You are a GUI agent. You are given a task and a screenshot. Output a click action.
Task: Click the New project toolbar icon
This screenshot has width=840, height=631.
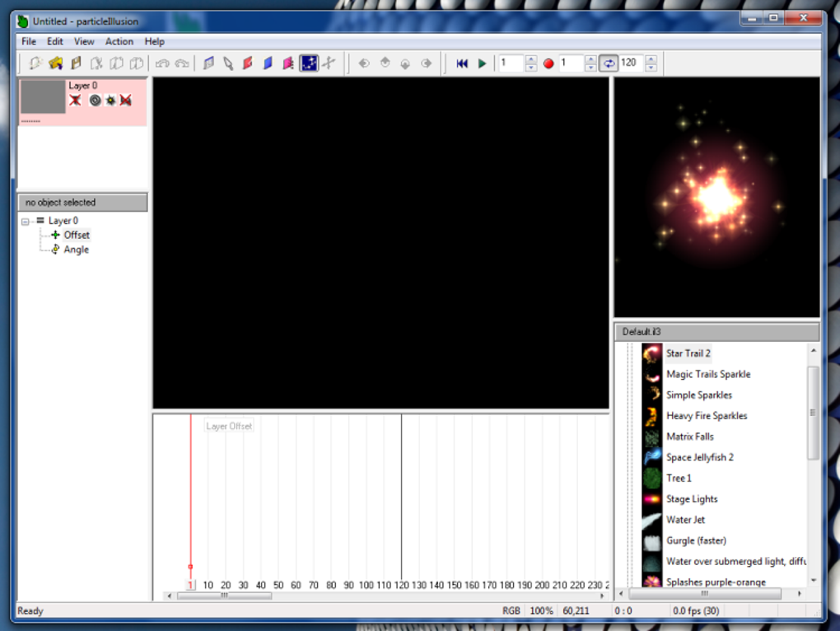click(x=35, y=63)
